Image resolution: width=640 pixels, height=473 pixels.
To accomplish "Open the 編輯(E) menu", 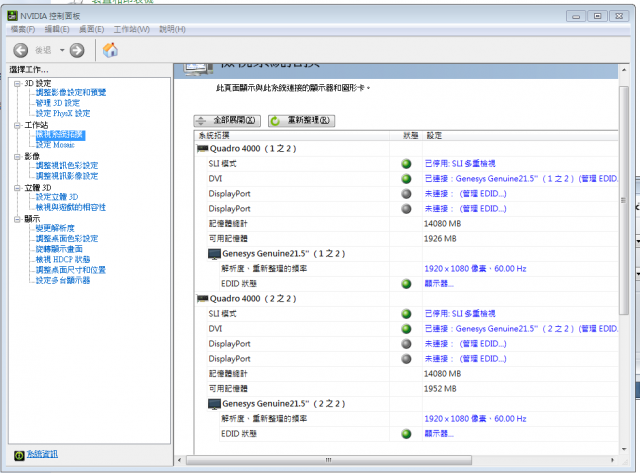I will coord(57,29).
